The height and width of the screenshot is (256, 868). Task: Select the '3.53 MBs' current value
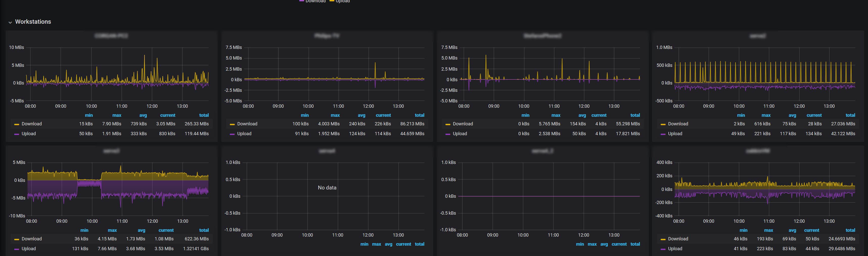pyautogui.click(x=164, y=249)
